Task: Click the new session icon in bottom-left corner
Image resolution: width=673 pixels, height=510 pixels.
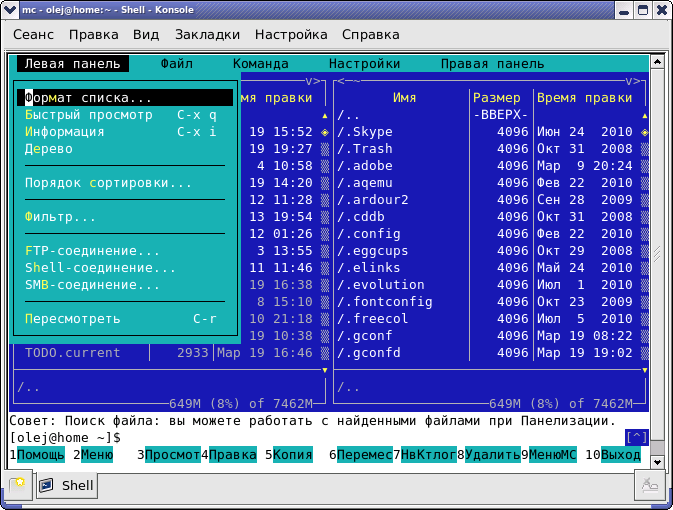Action: pos(19,486)
